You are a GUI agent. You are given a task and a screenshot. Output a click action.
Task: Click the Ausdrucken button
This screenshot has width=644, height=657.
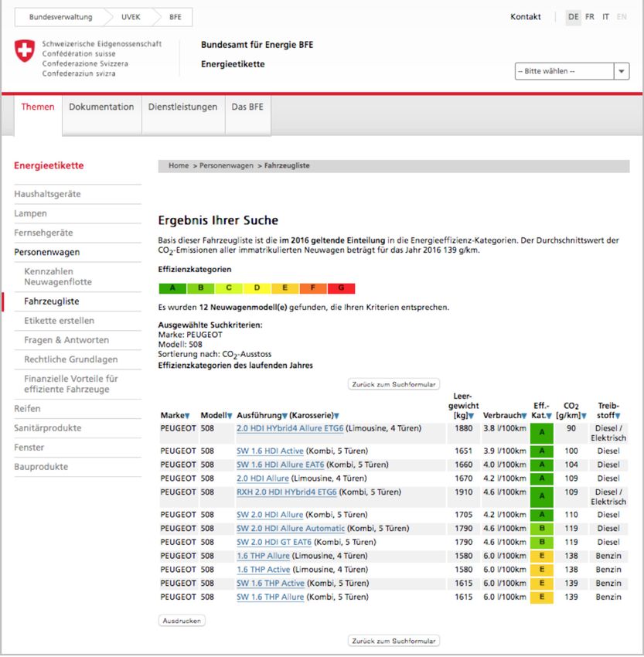click(x=182, y=621)
